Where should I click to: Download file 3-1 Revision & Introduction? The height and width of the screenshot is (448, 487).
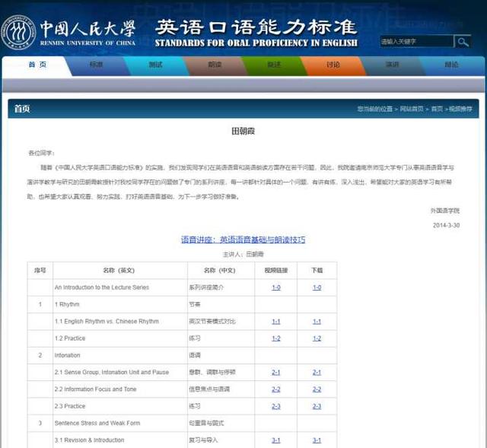point(317,440)
